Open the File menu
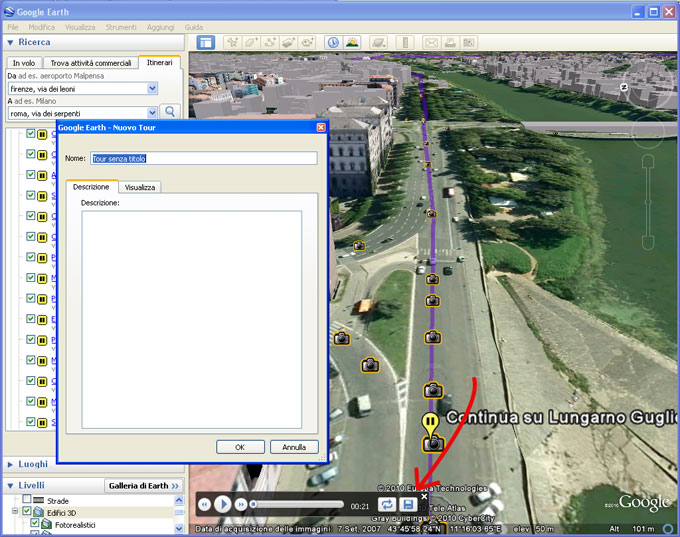The image size is (680, 537). coord(13,27)
